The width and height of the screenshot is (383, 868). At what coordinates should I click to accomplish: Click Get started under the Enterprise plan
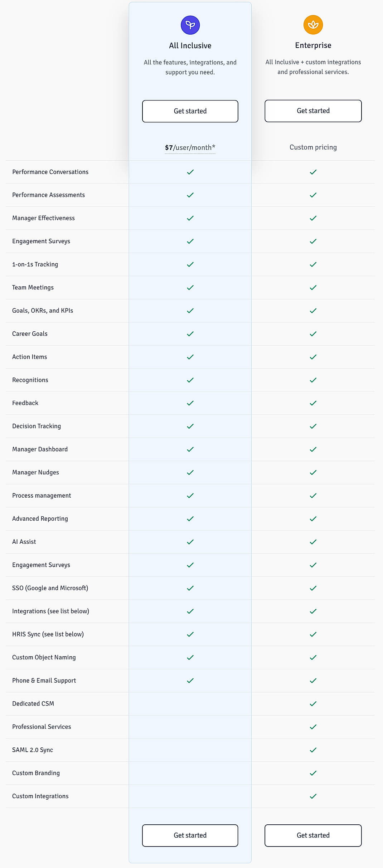(313, 111)
